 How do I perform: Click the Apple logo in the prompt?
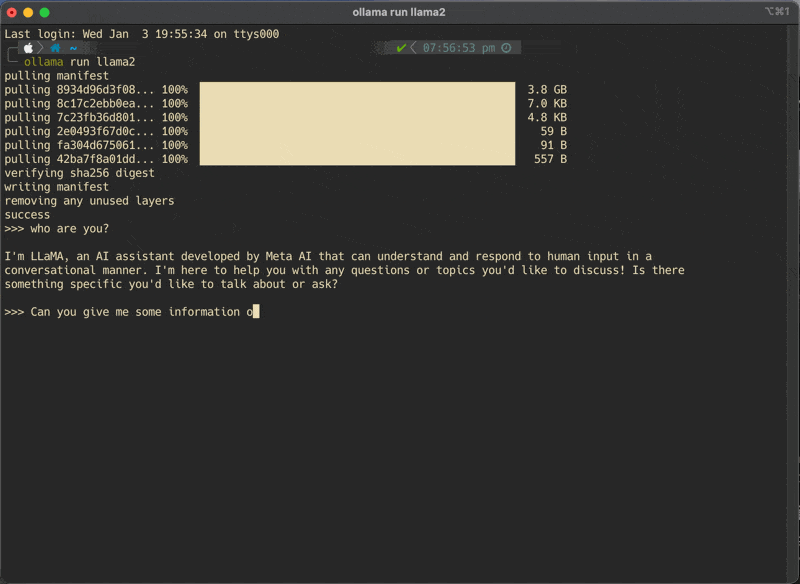(28, 47)
